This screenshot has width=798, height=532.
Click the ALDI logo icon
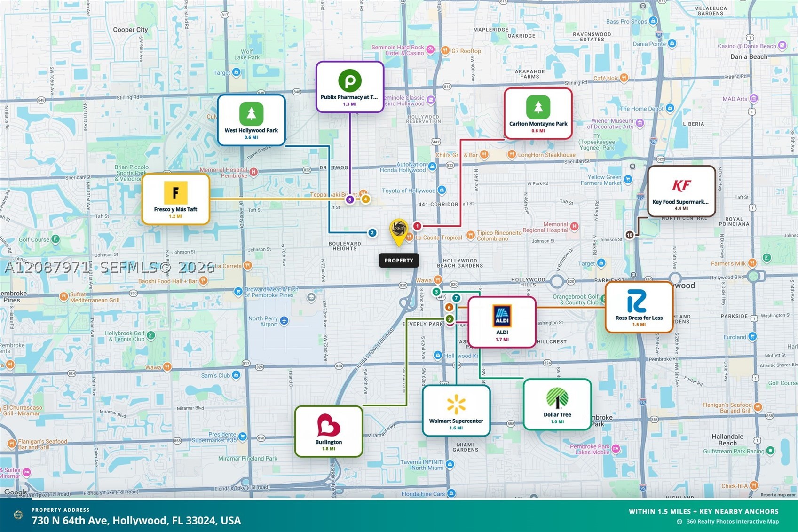click(x=502, y=316)
